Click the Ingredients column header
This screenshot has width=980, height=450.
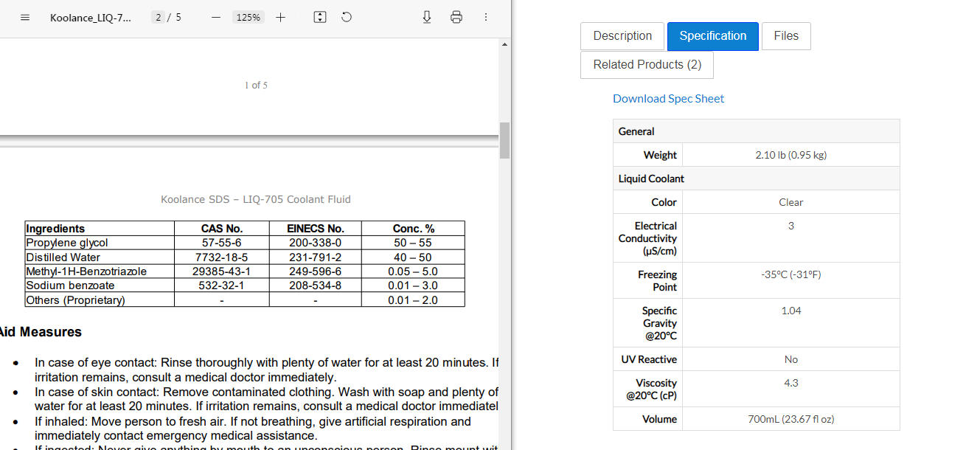click(100, 229)
